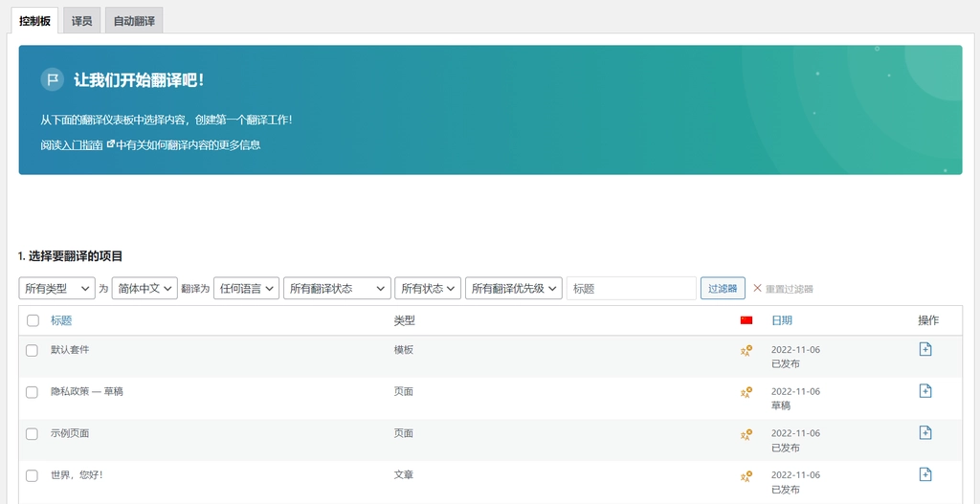
Task: Click the 标题 search input field
Action: (x=631, y=288)
